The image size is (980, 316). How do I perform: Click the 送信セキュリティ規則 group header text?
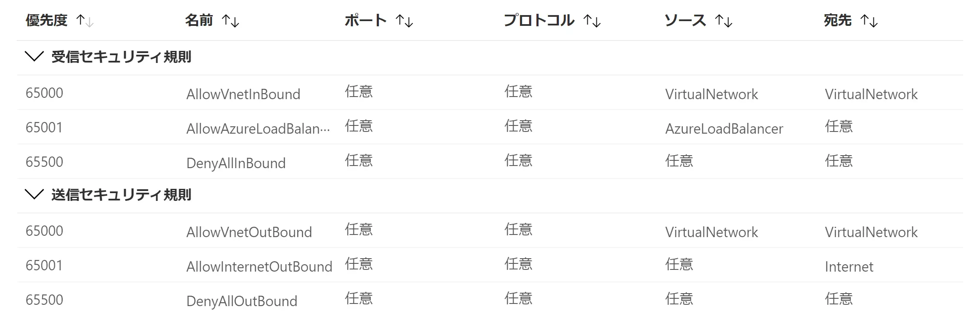(121, 195)
